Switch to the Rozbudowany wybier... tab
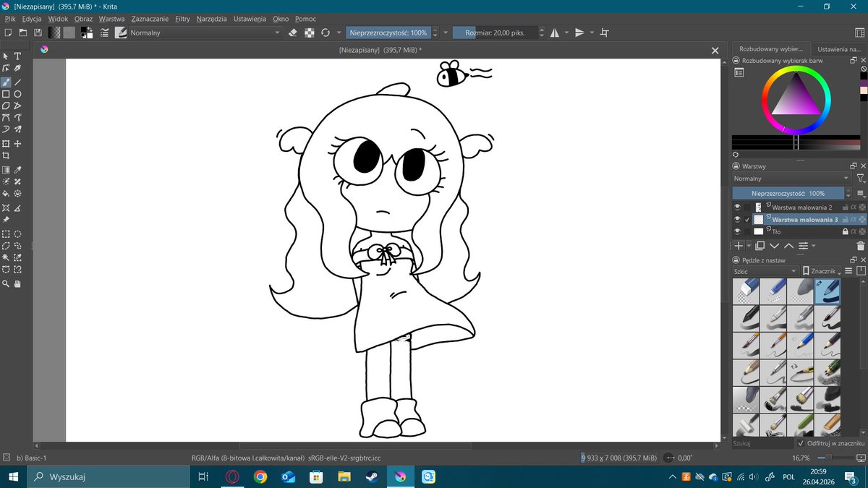Viewport: 868px width, 488px height. pos(771,49)
